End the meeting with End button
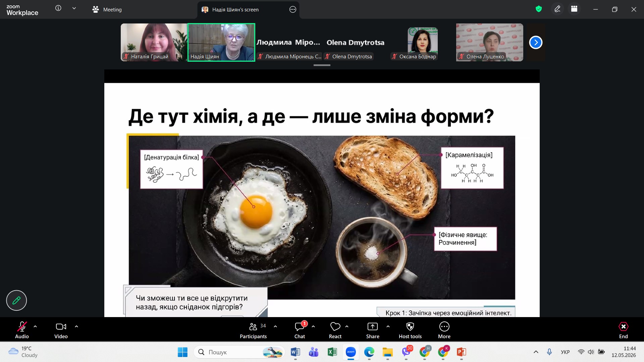The image size is (644, 362). tap(623, 330)
